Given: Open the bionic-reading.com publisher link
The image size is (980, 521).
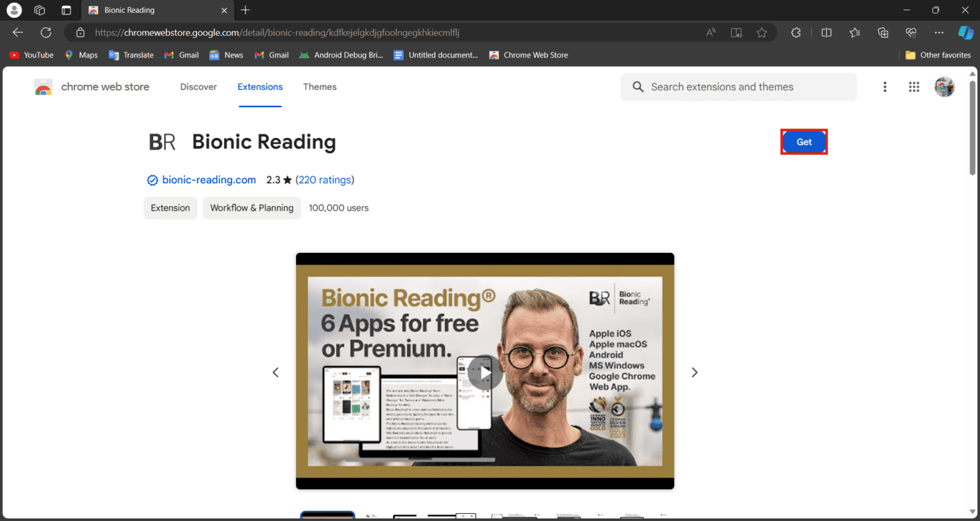Looking at the screenshot, I should pyautogui.click(x=209, y=179).
